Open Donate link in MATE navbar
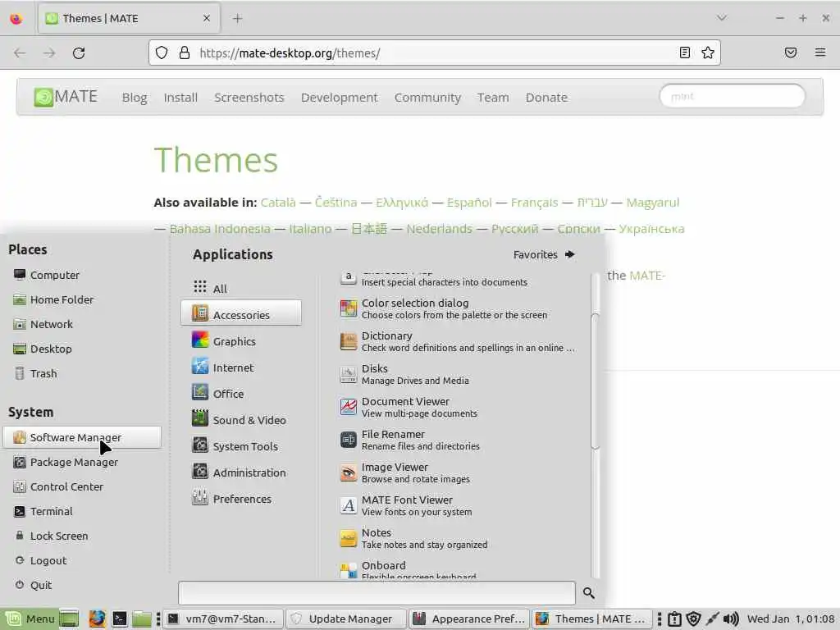This screenshot has height=630, width=840. [546, 98]
